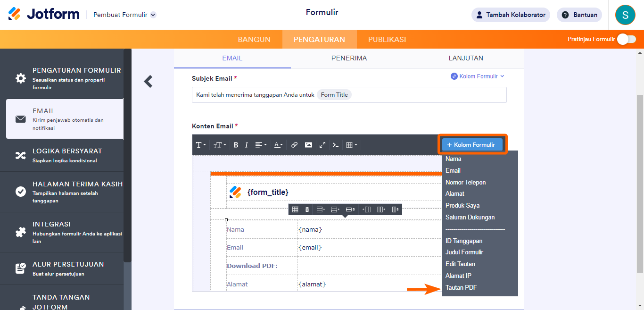Image resolution: width=644 pixels, height=310 pixels.
Task: Select the LANJUTAN sub-tab
Action: coord(466,59)
